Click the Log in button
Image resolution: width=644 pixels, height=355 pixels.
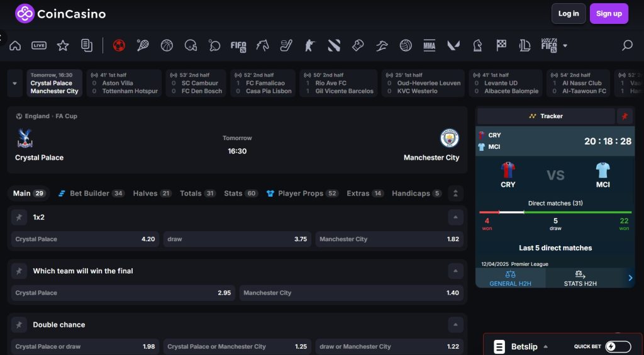pos(569,14)
